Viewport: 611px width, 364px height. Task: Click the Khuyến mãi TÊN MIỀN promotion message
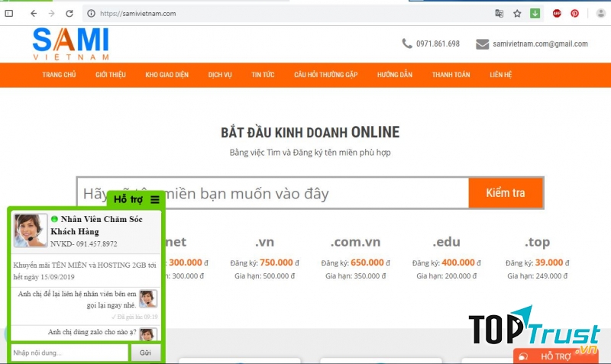point(85,271)
